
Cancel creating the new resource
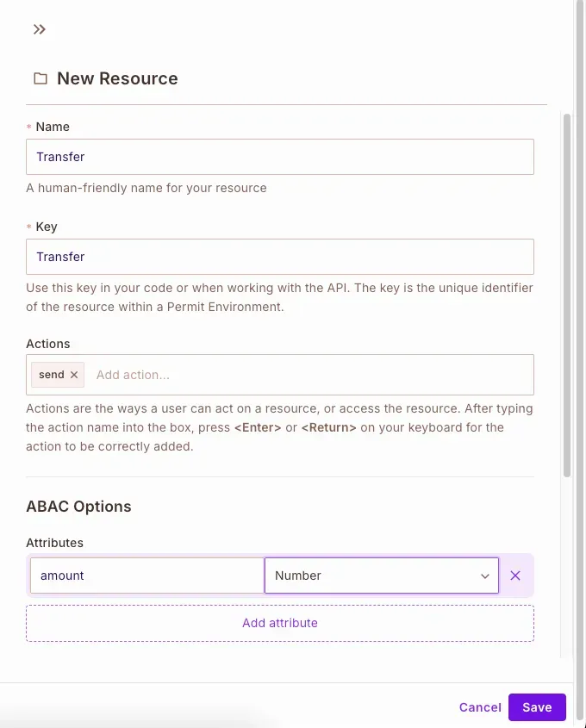(480, 707)
